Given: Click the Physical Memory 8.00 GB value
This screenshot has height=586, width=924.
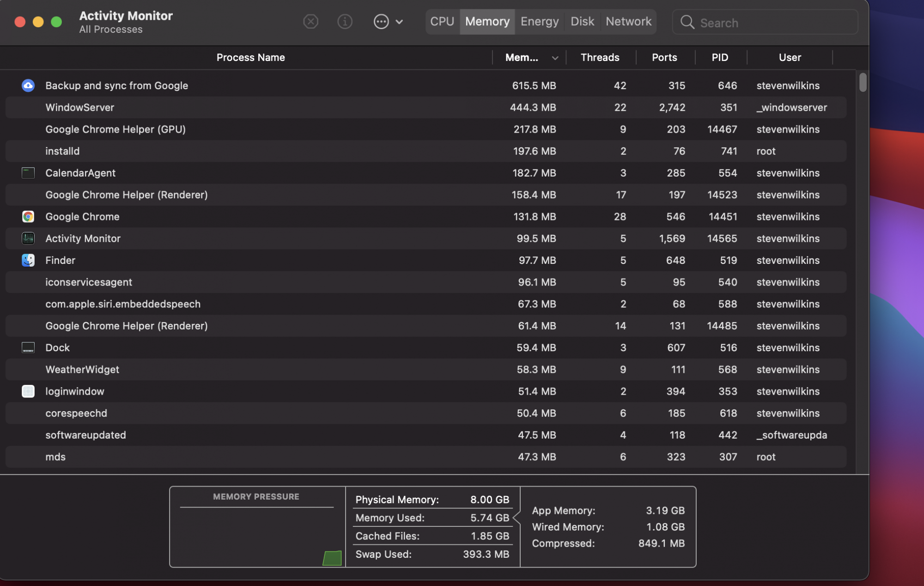Looking at the screenshot, I should click(x=490, y=500).
